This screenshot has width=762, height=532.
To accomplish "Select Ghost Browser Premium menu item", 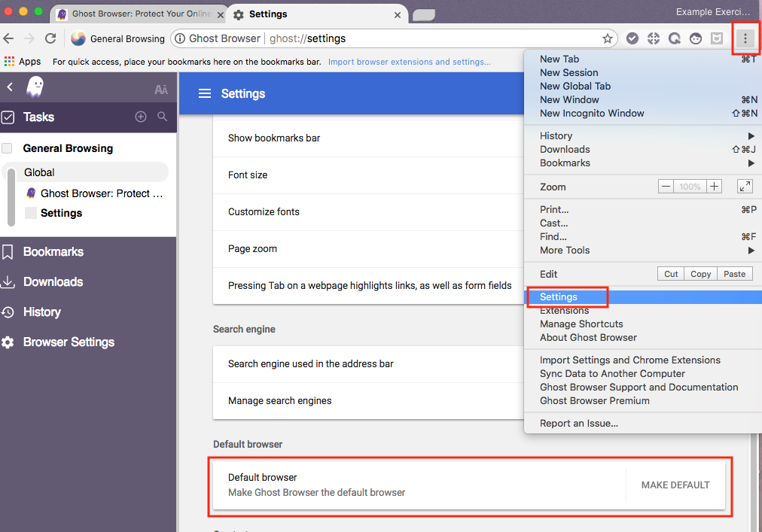I will tap(643, 401).
